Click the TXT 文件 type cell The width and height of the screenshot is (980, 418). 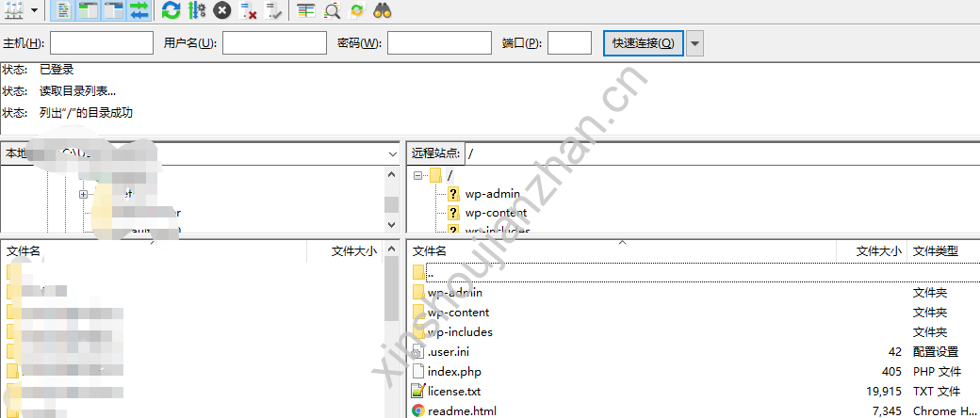[x=937, y=392]
